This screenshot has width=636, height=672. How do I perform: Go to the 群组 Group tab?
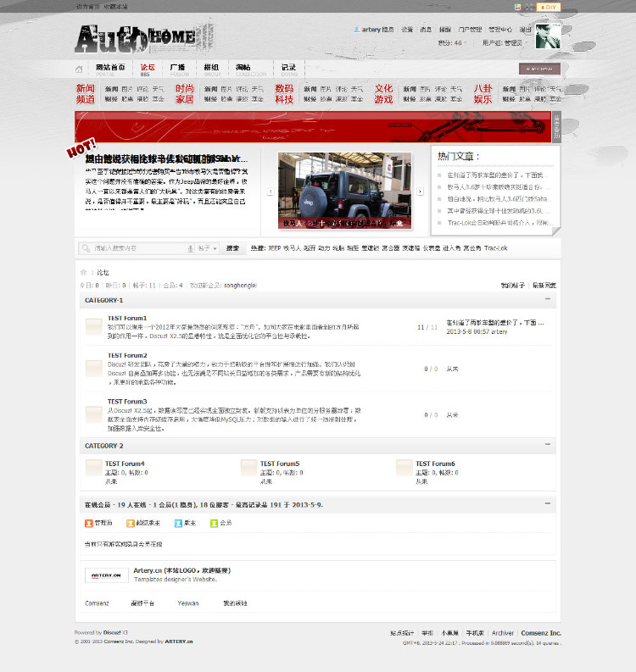pyautogui.click(x=211, y=69)
